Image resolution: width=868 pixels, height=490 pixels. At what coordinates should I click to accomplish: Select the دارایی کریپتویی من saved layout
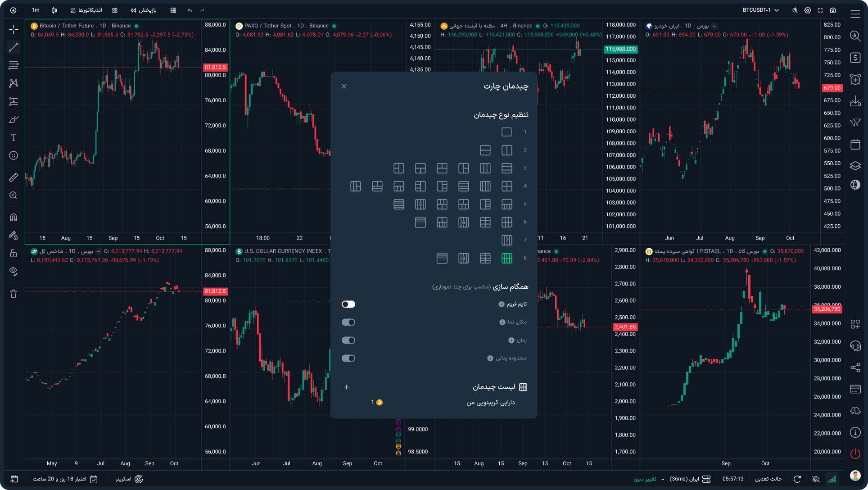pos(491,402)
